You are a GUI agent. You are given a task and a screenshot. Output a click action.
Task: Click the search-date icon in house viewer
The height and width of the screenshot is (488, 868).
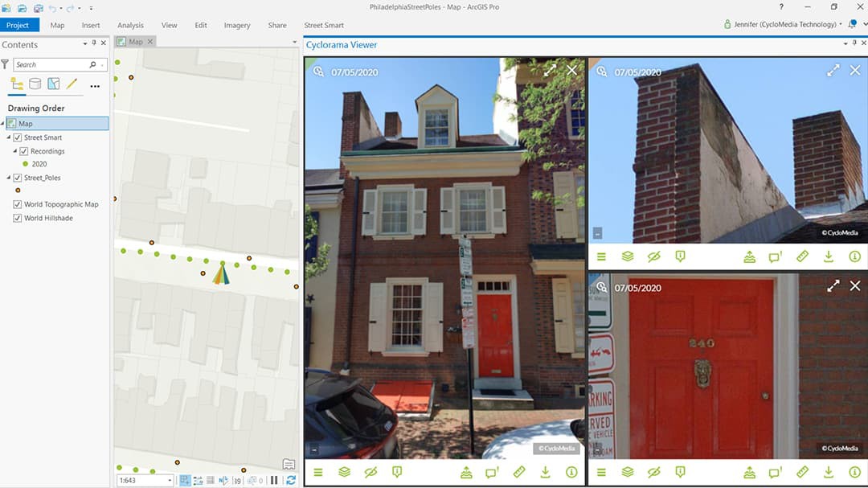tap(318, 72)
